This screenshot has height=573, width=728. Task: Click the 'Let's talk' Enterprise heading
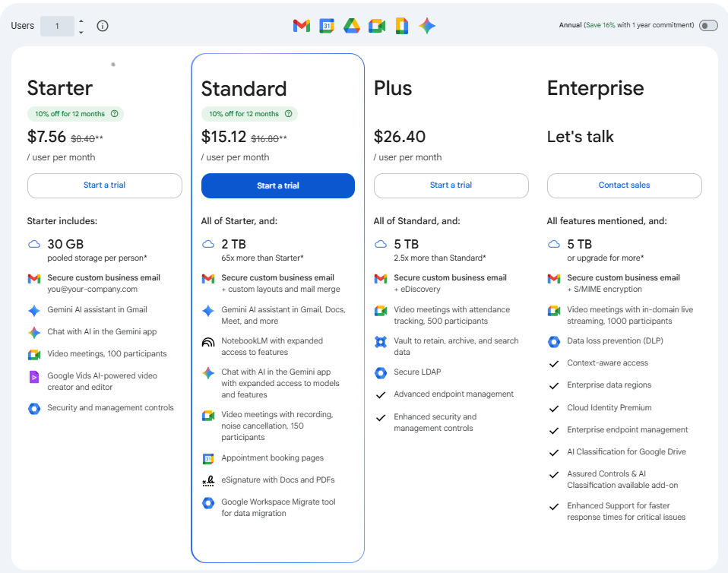click(x=580, y=137)
